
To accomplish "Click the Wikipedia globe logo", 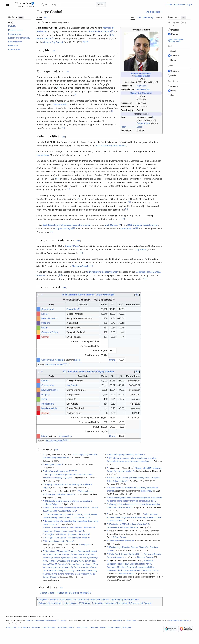I will 24,4.
